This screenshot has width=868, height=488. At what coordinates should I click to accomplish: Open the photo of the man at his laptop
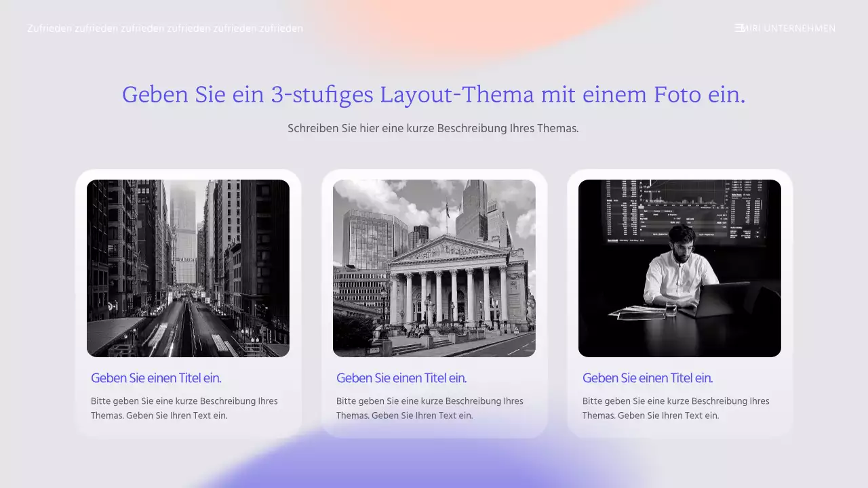[x=679, y=268]
